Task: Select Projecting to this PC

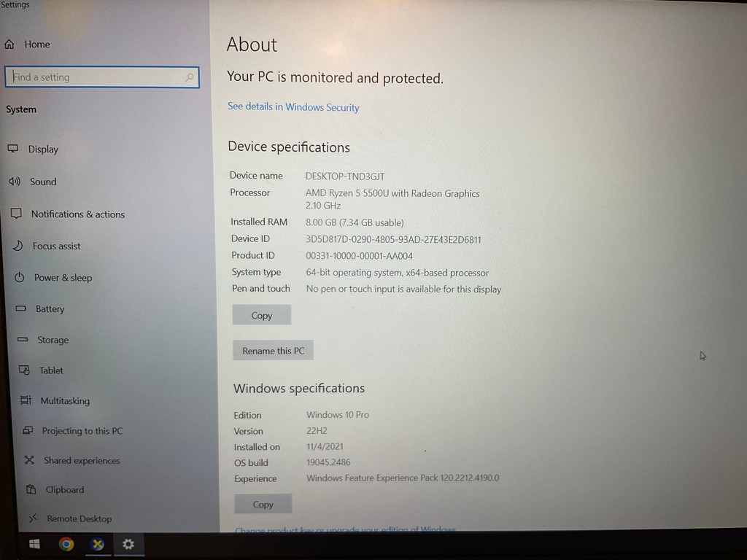Action: pyautogui.click(x=82, y=431)
